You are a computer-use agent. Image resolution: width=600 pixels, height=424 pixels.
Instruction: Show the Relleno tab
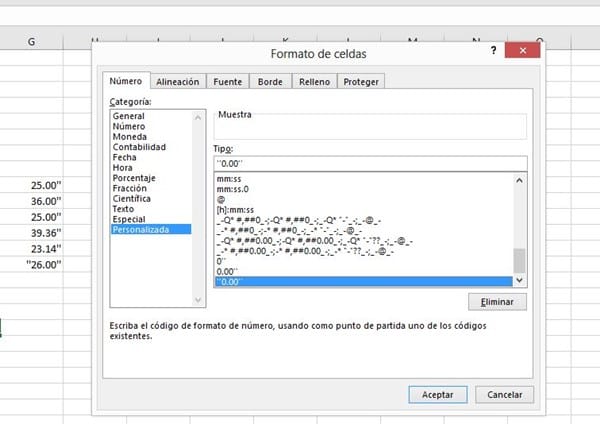(x=314, y=82)
